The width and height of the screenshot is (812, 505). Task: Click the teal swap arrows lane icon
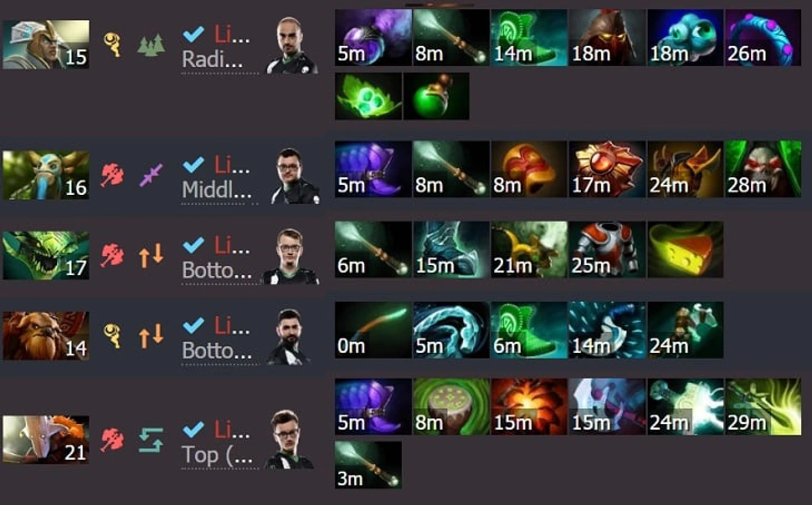(151, 439)
